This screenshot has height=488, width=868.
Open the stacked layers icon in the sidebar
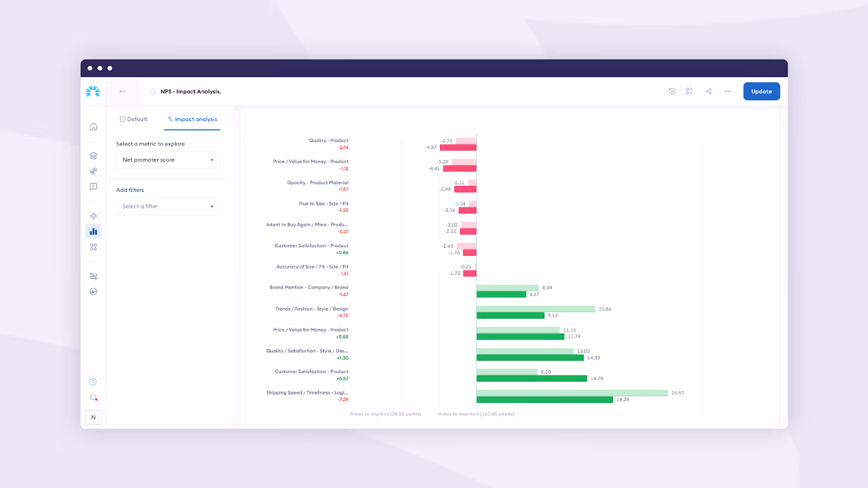(93, 156)
